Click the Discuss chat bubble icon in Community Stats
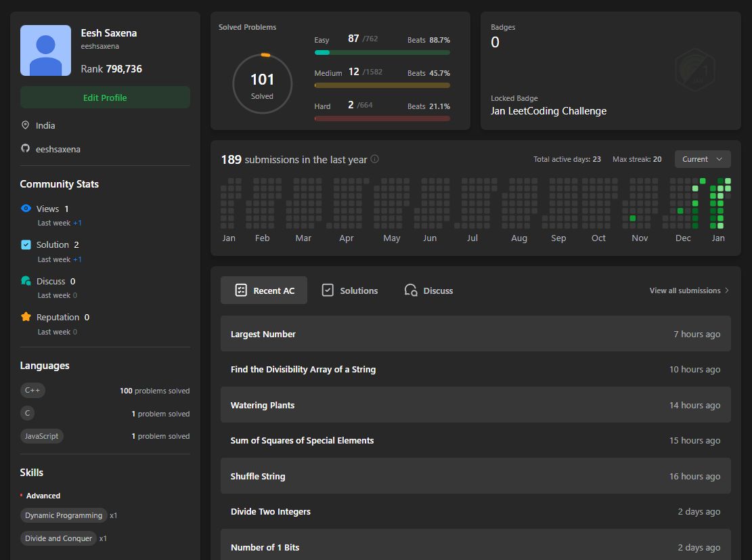This screenshot has width=752, height=560. pos(26,281)
